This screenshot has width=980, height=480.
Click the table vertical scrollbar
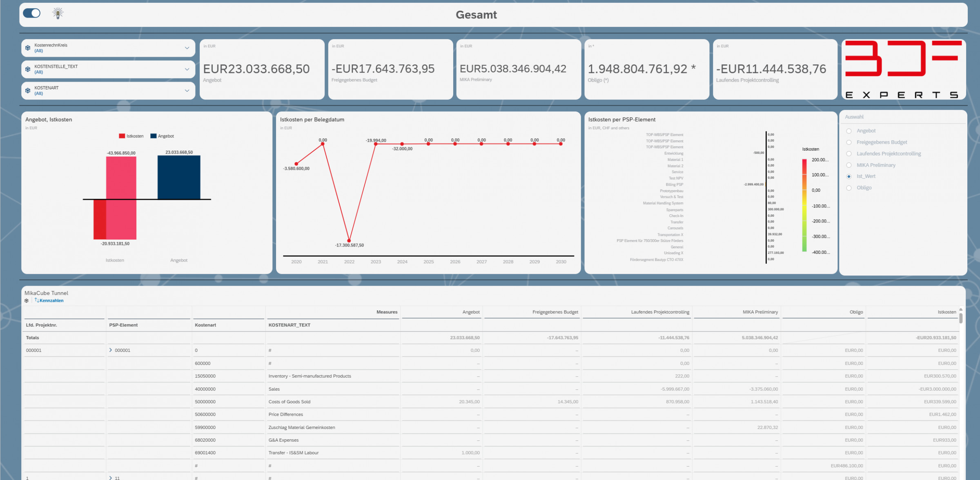pos(961,318)
